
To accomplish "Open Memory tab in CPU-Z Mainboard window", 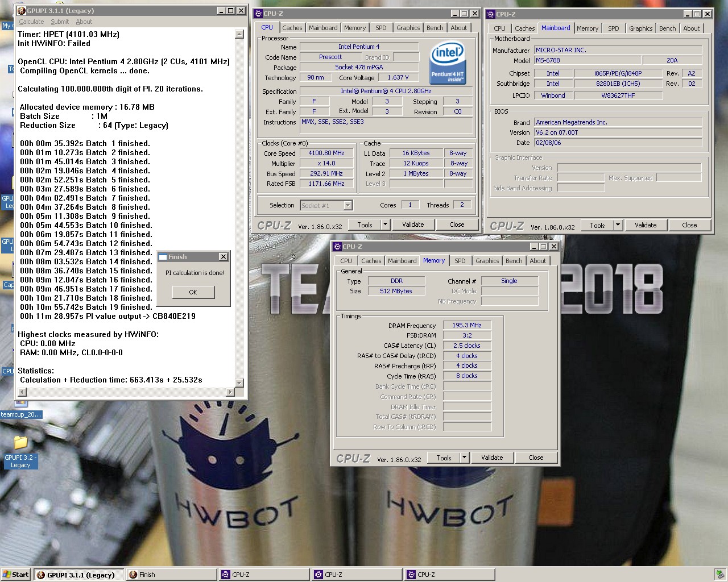I will [x=588, y=28].
